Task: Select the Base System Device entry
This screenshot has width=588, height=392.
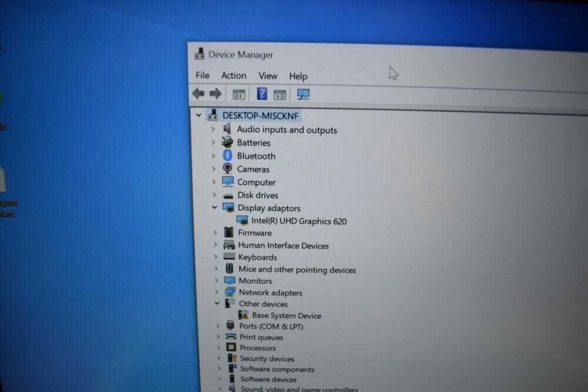Action: coord(286,316)
